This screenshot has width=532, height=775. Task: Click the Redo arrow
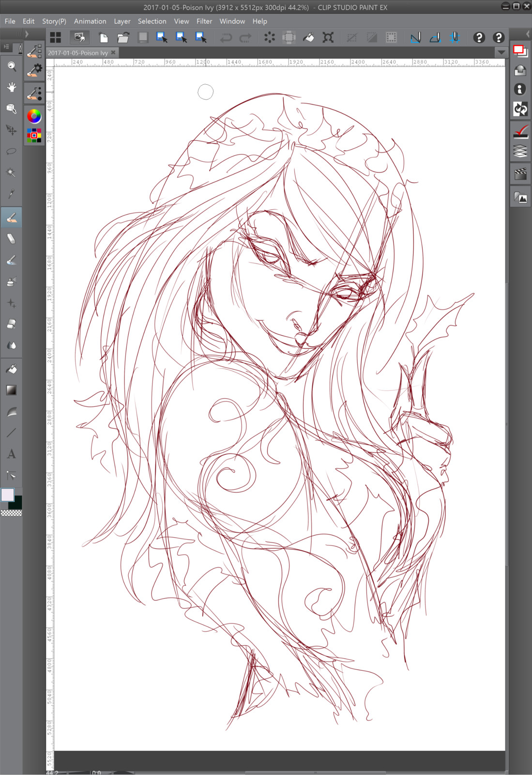coord(246,37)
